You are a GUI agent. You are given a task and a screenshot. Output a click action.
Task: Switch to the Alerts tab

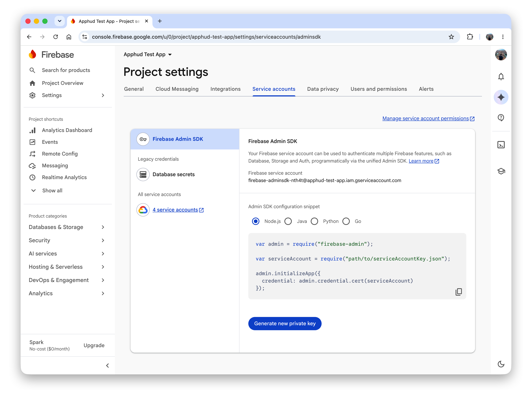point(426,89)
